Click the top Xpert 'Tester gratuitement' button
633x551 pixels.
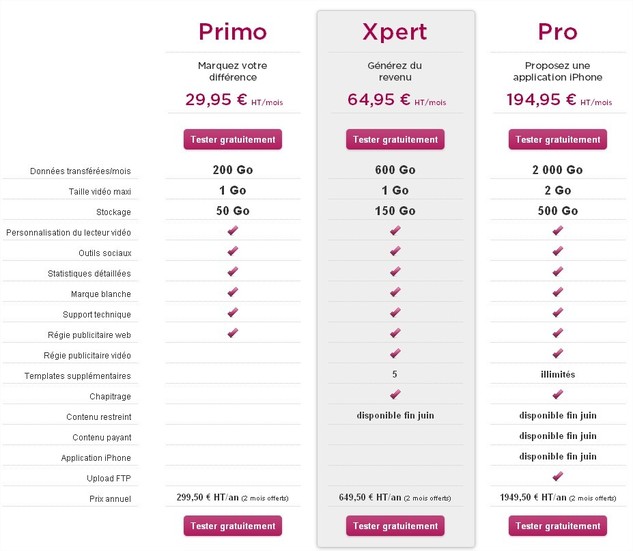(395, 139)
